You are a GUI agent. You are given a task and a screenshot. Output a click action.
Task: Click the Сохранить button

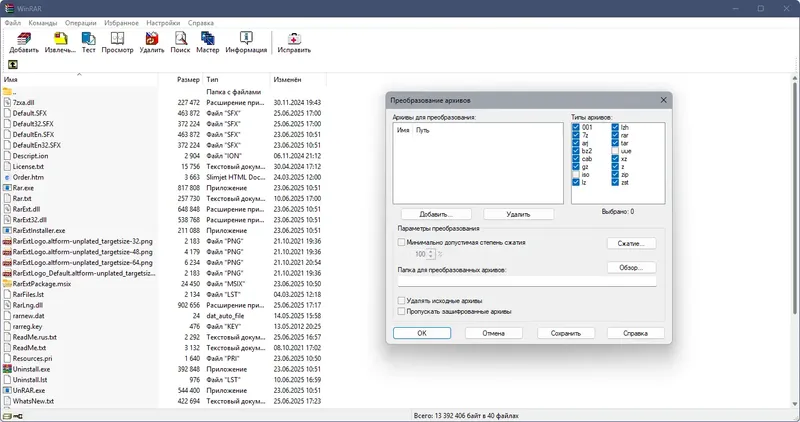point(566,333)
